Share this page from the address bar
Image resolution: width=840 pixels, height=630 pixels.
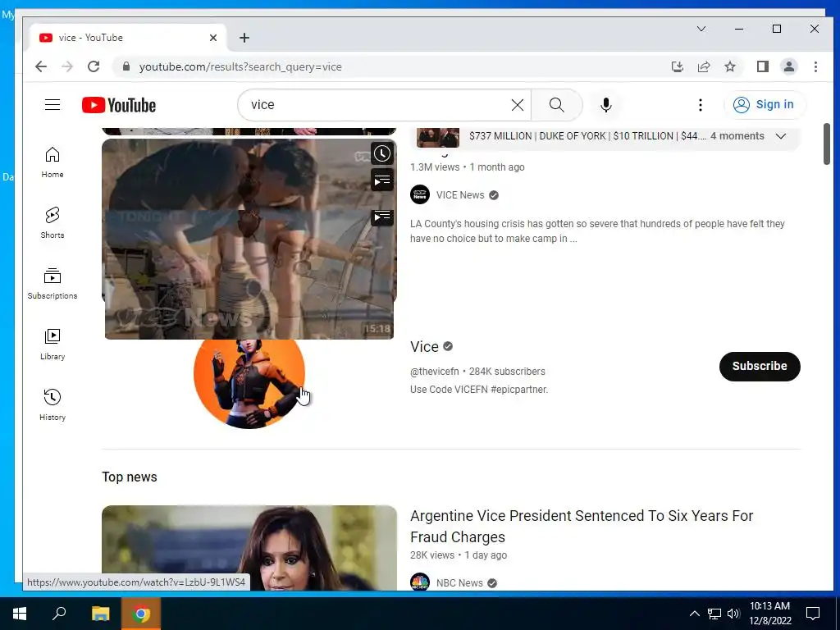pyautogui.click(x=703, y=66)
